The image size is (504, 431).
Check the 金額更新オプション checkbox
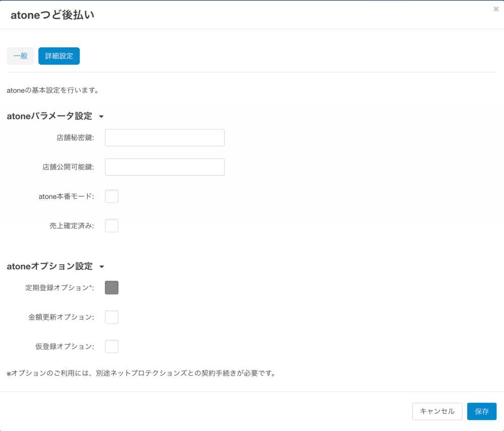pos(111,317)
